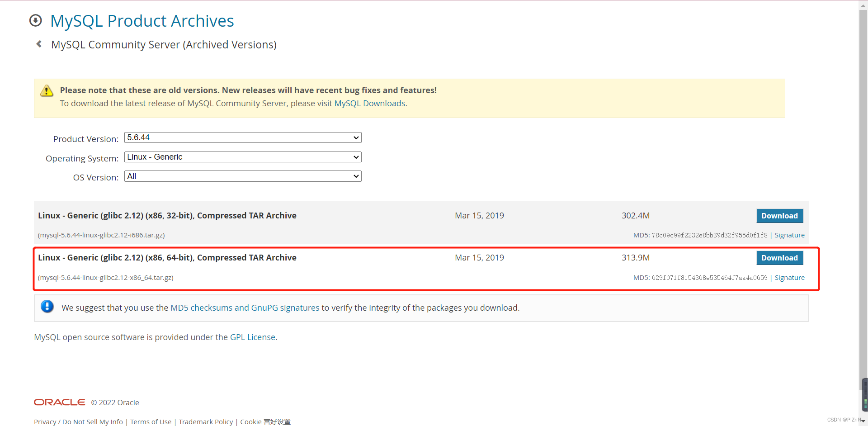Click the blue info exclamation icon
This screenshot has height=426, width=868.
47,307
